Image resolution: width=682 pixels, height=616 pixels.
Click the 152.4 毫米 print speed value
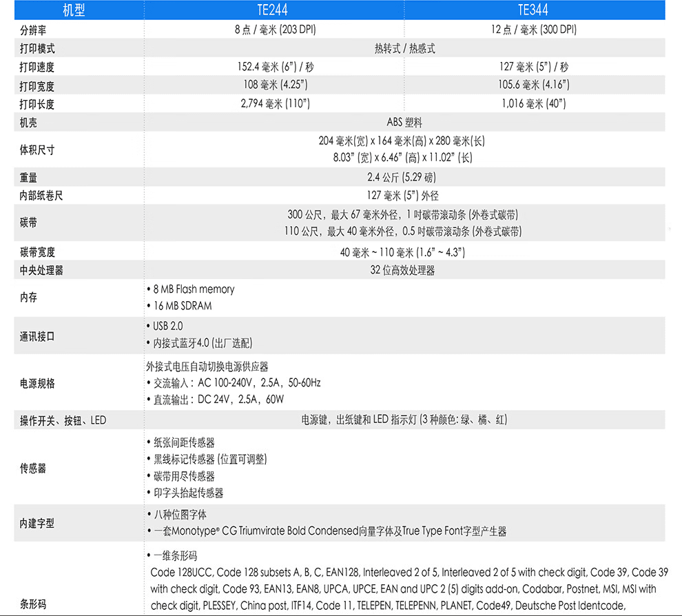(275, 68)
